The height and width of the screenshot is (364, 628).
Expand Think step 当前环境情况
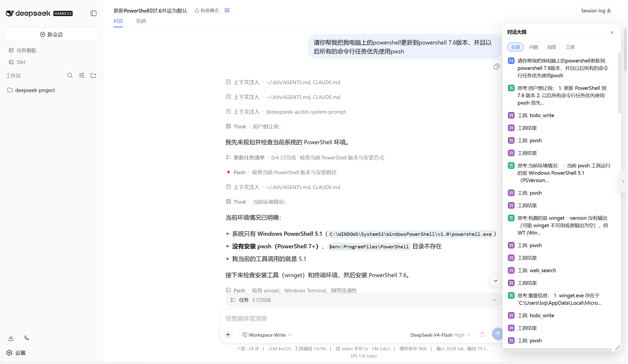[256, 202]
